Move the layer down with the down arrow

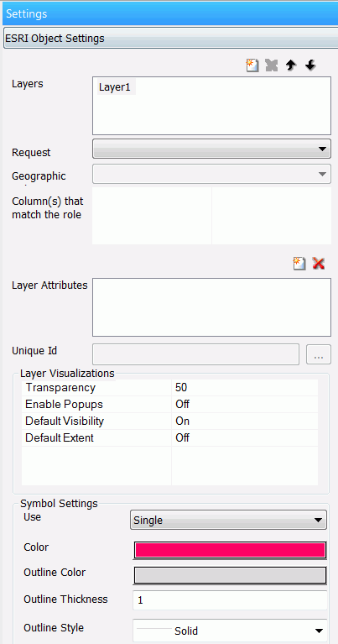click(310, 65)
